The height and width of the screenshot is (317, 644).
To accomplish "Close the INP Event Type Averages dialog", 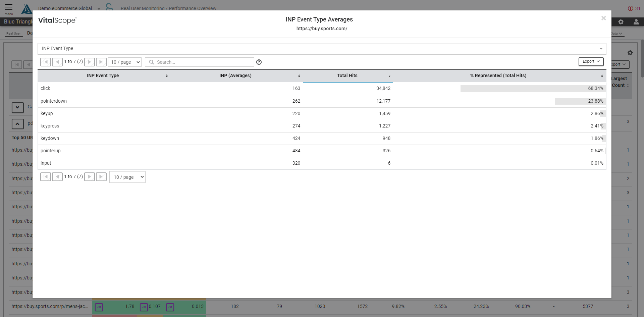I will [x=603, y=18].
